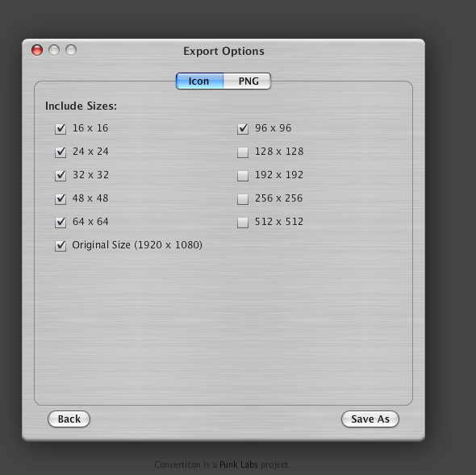The height and width of the screenshot is (475, 476).
Task: Check the 192 x 192 size option
Action: click(x=243, y=176)
